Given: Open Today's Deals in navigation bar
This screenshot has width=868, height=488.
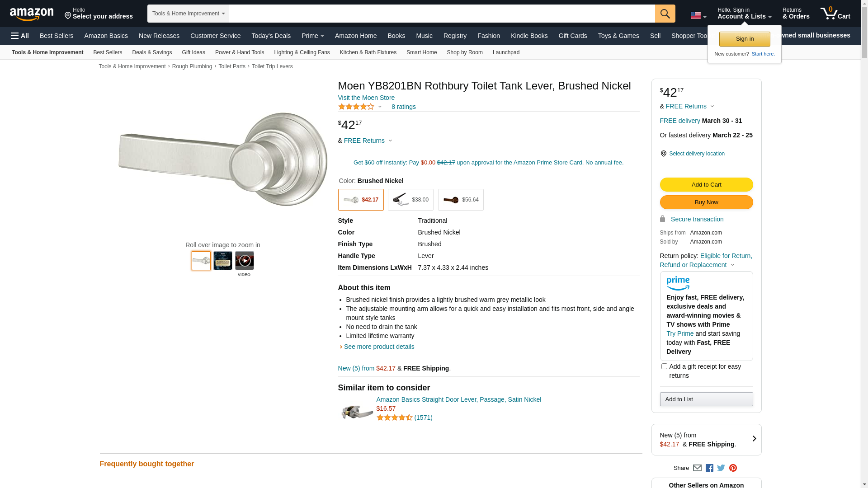Looking at the screenshot, I should pyautogui.click(x=271, y=36).
